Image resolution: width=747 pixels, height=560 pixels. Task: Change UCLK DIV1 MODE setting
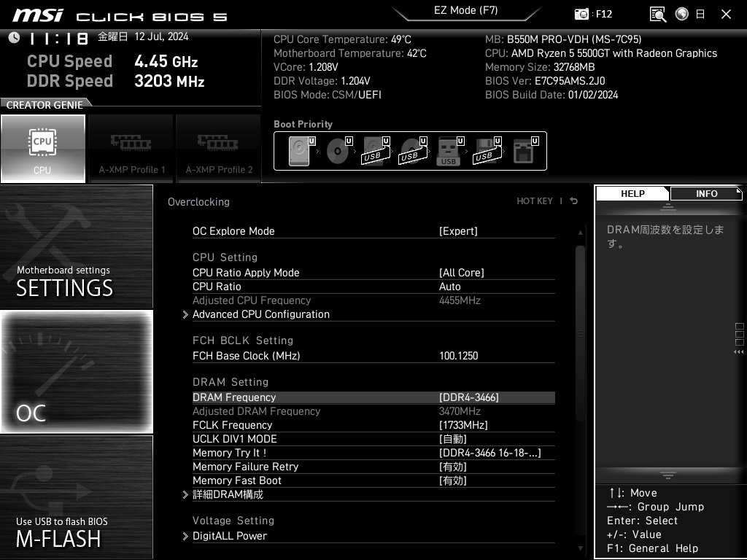(x=373, y=438)
